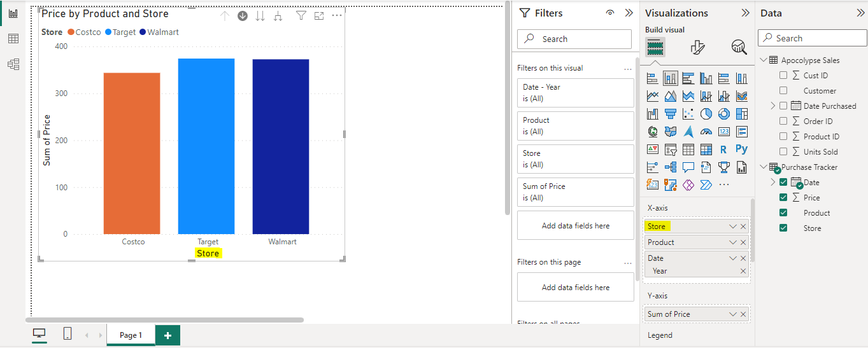Collapse the Filters pane
868x348 pixels.
(x=629, y=13)
